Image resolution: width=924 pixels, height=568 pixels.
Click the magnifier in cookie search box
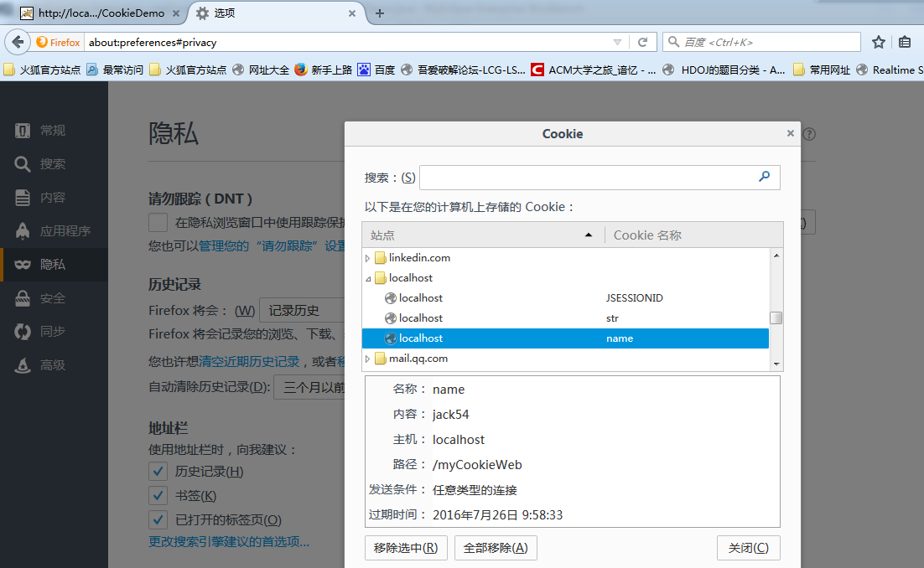click(765, 177)
